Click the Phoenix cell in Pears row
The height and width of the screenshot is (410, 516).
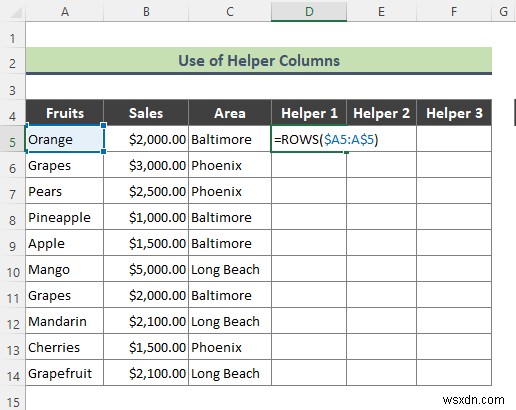click(x=230, y=191)
